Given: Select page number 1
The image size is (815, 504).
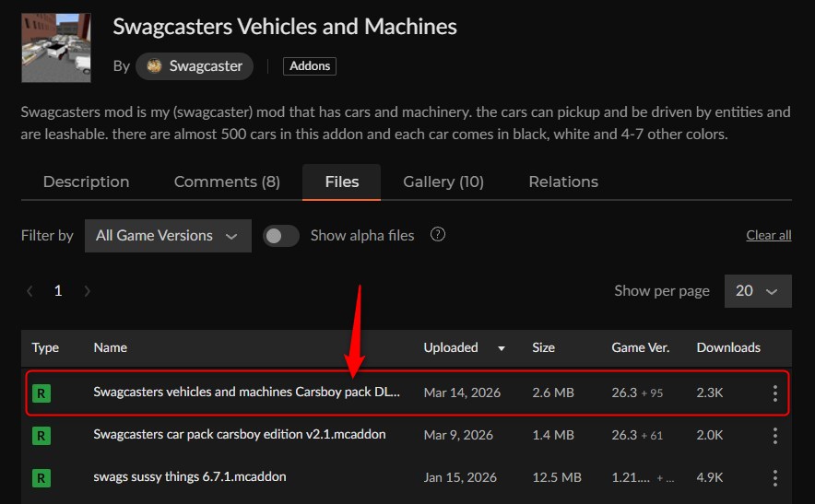Looking at the screenshot, I should coord(58,290).
